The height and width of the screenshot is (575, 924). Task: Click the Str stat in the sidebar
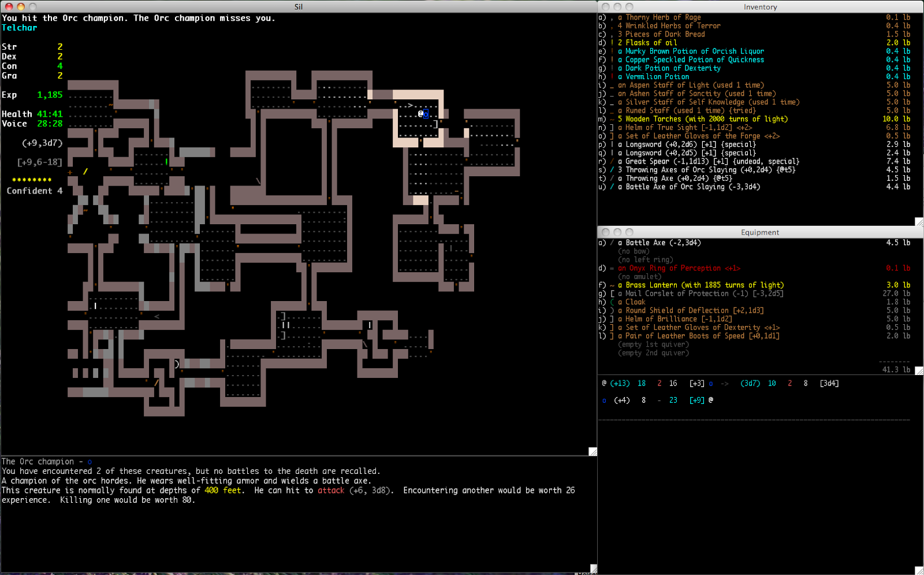pyautogui.click(x=32, y=47)
